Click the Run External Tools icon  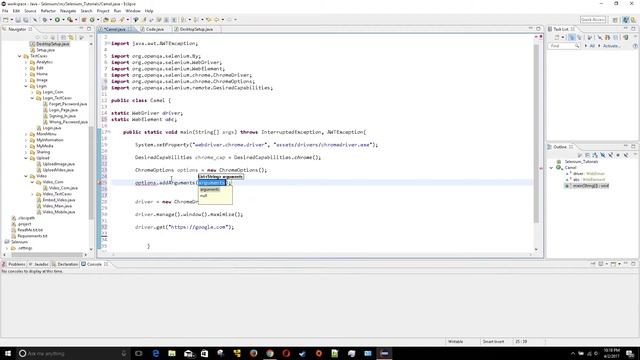[70, 20]
